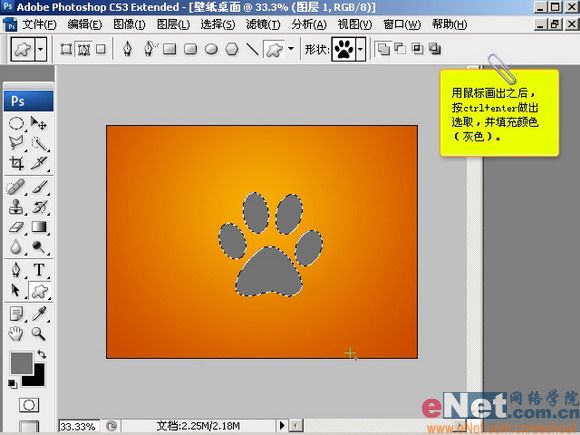Select Custom Shape tool in toolbox
The width and height of the screenshot is (580, 435).
[x=40, y=291]
